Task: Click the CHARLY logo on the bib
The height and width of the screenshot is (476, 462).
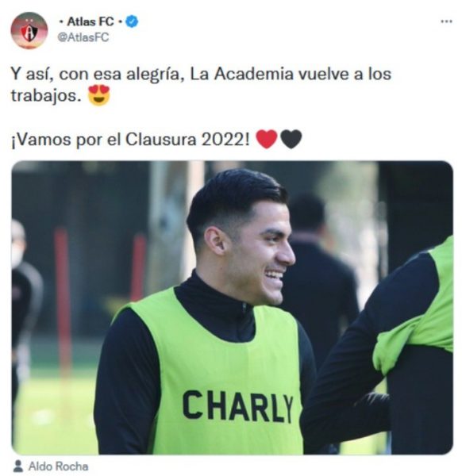Action: (237, 406)
